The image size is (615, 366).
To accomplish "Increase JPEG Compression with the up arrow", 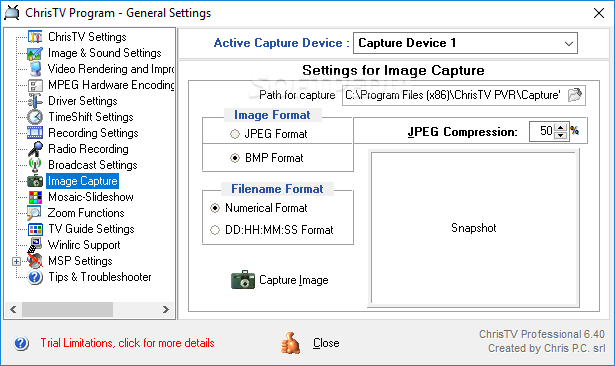I will [561, 127].
